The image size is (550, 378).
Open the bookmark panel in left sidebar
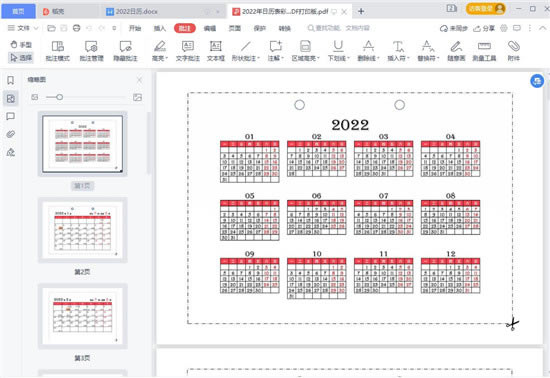(x=11, y=80)
